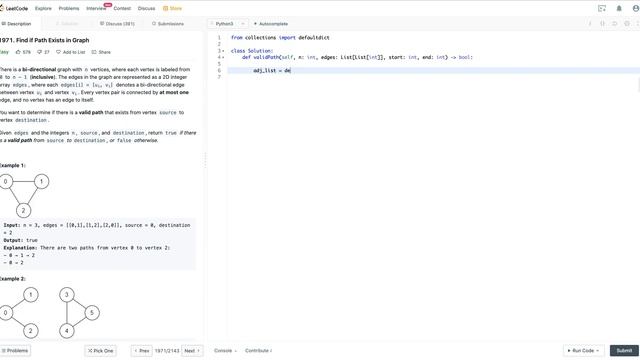The width and height of the screenshot is (640, 360).
Task: Open the user profile avatar
Action: 636,8
